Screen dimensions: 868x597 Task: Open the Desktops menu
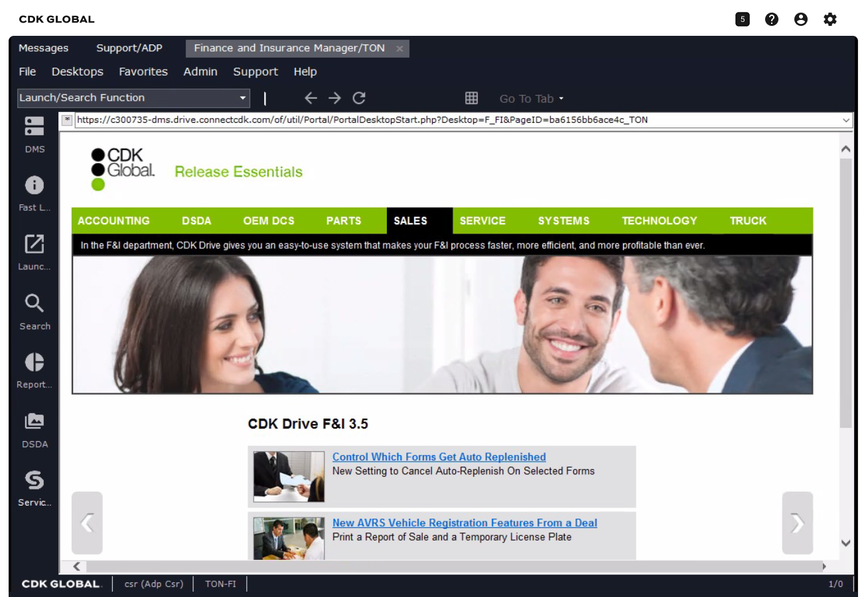78,72
